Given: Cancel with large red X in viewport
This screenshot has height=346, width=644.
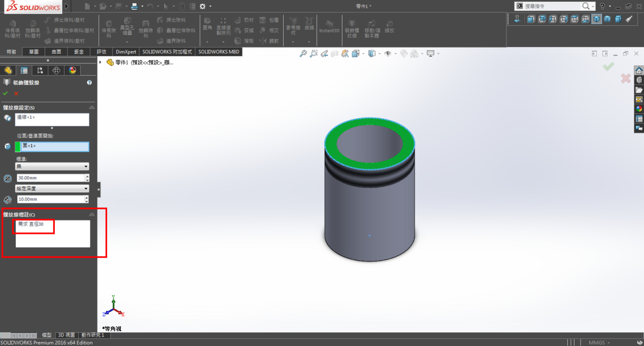Looking at the screenshot, I should 626,78.
